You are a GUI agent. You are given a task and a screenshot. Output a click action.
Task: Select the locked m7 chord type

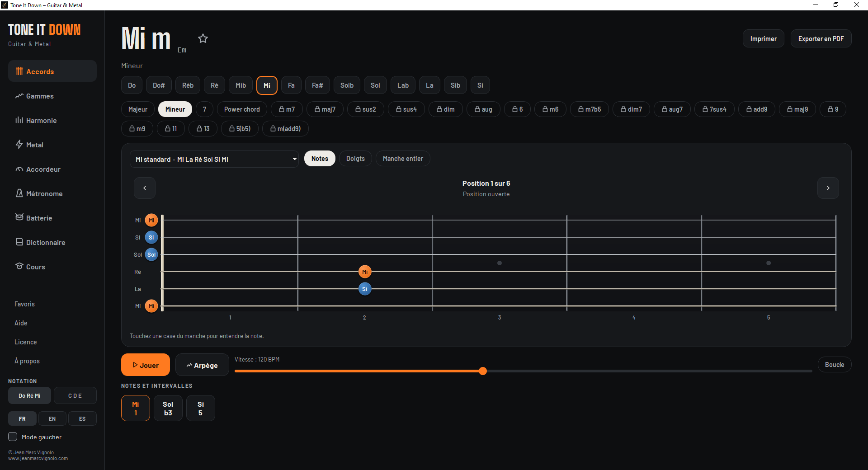[x=287, y=109]
